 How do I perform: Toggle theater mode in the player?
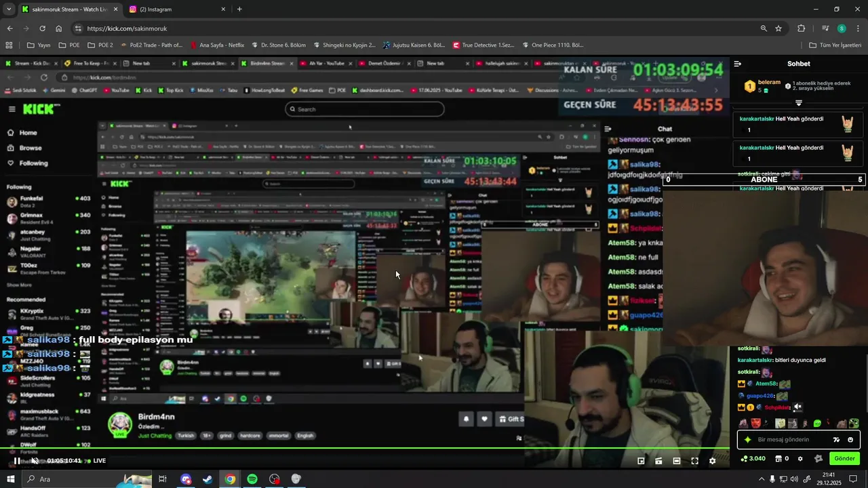677,461
